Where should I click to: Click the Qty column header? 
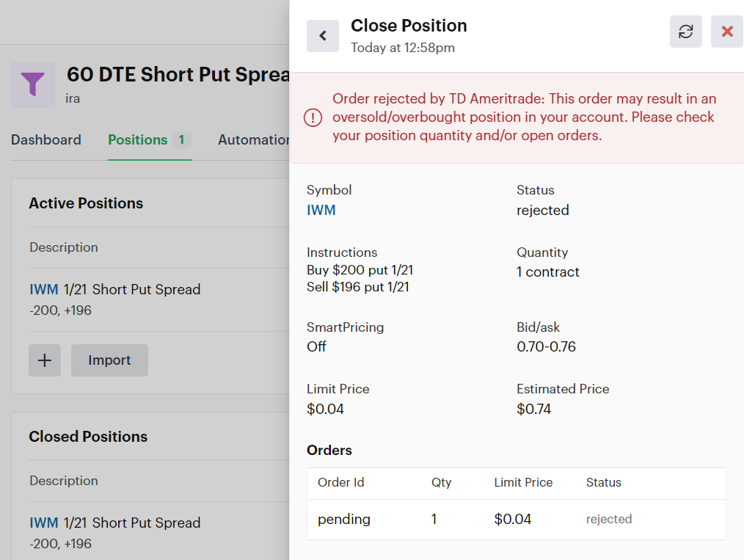441,483
